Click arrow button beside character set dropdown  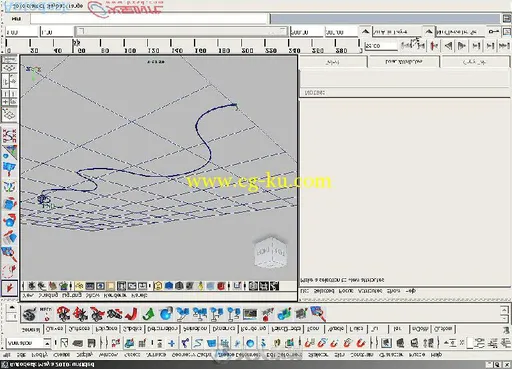(x=429, y=32)
